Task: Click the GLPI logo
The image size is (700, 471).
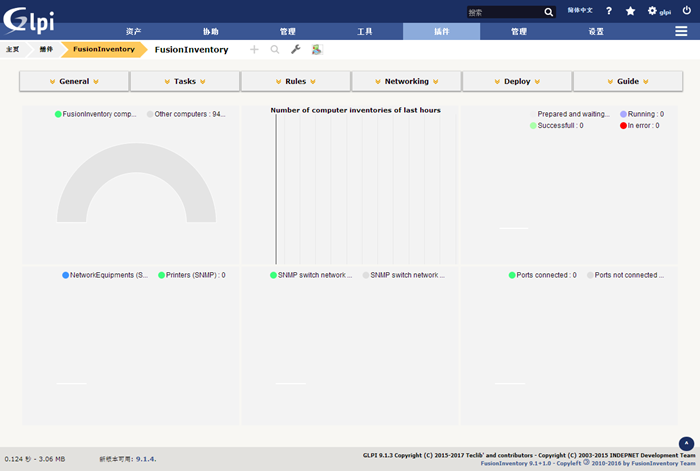Action: coord(29,20)
